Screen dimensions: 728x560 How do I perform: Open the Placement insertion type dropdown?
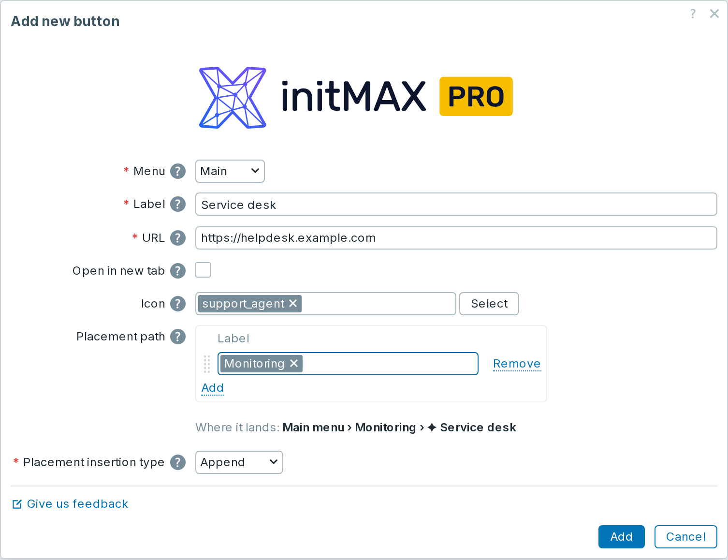pyautogui.click(x=239, y=462)
